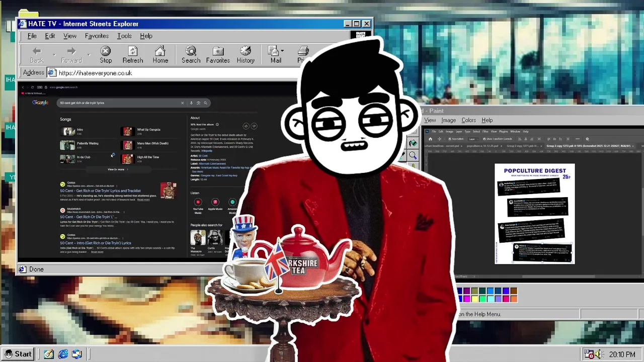The height and width of the screenshot is (362, 644).
Task: Click the Done status bar text
Action: [36, 269]
